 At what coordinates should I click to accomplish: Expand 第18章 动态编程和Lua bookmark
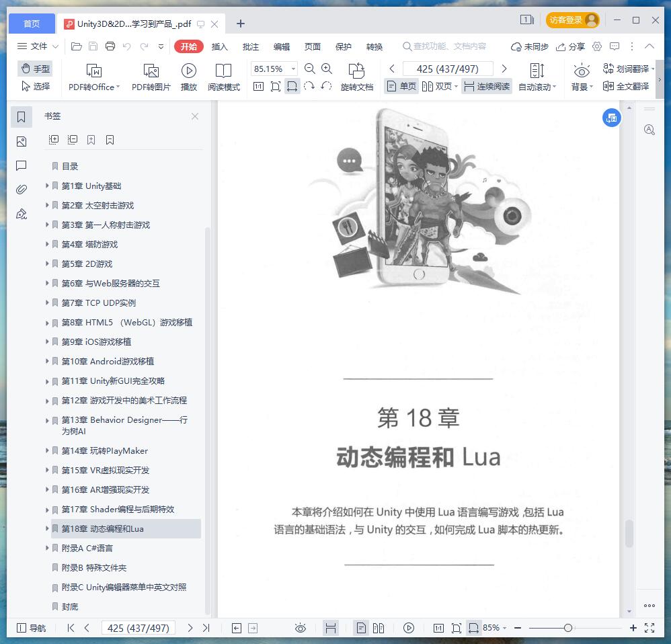[x=47, y=528]
